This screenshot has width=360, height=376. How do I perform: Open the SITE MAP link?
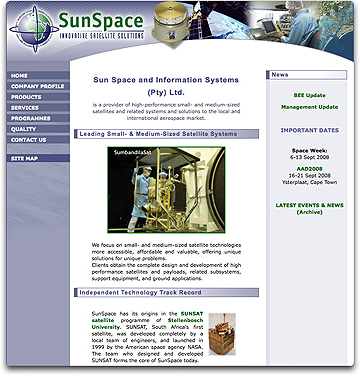tap(38, 158)
